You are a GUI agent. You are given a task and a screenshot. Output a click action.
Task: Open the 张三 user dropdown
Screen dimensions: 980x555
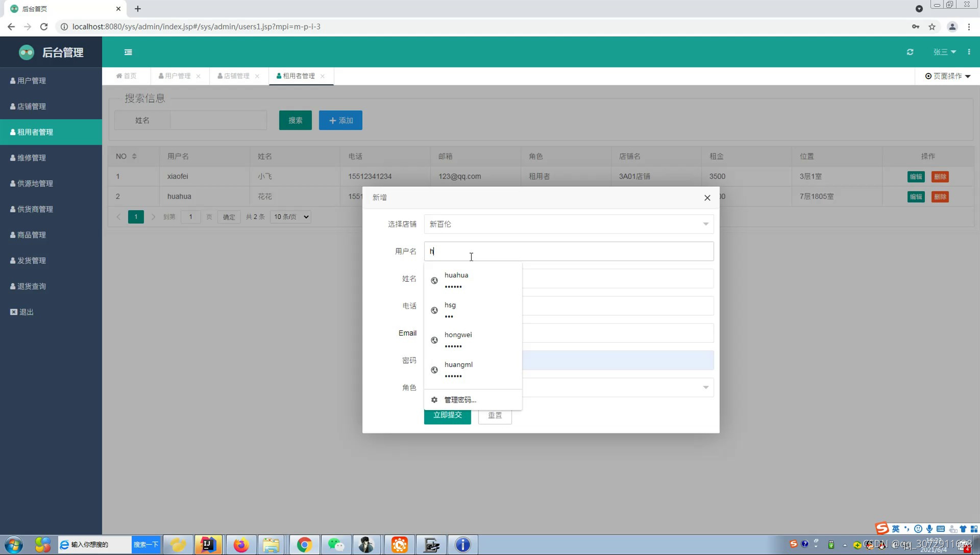point(944,52)
